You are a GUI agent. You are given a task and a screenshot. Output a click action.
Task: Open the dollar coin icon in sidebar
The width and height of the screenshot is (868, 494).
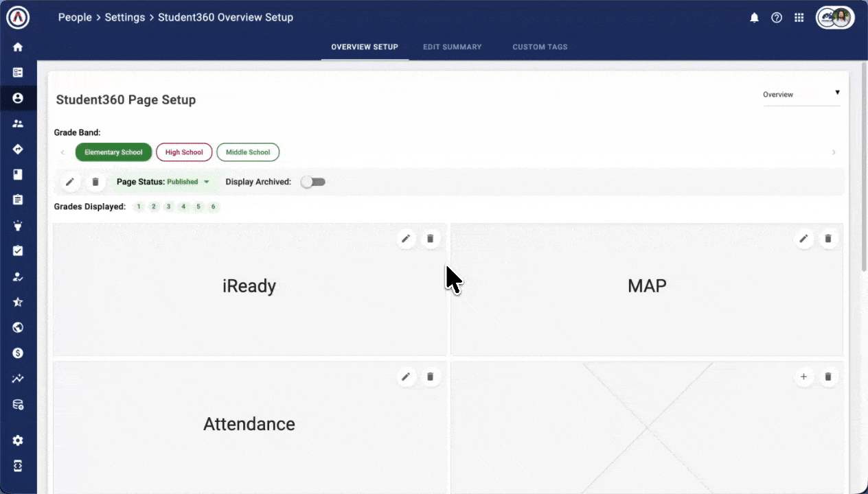(18, 353)
